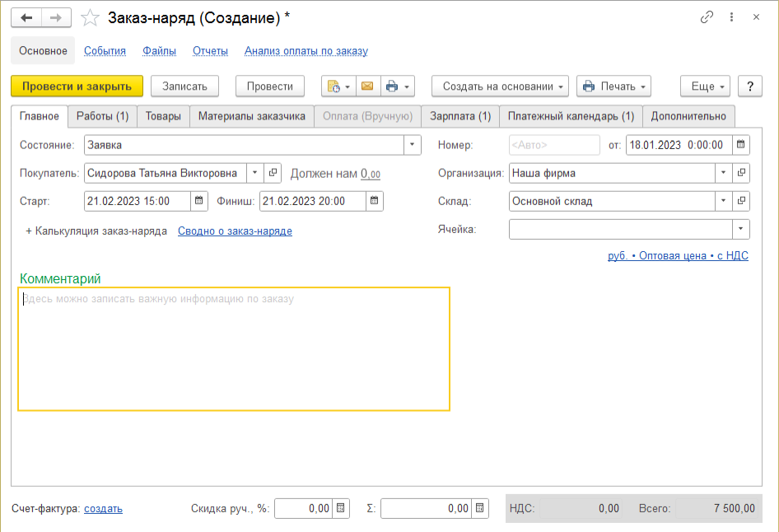
Task: Open calendar picker for Финиш date
Action: coord(375,201)
